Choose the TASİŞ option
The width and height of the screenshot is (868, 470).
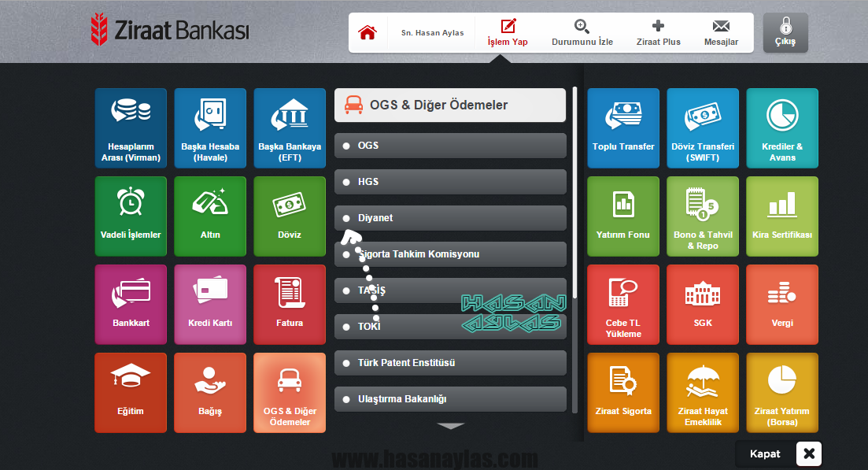[451, 290]
